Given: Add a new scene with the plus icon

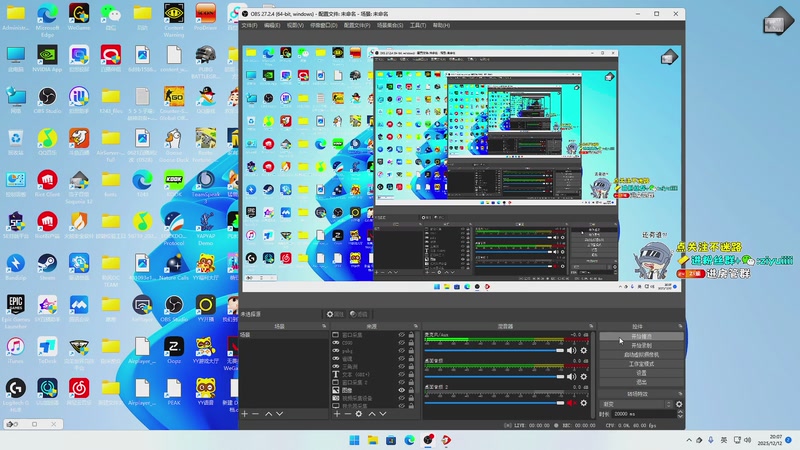Looking at the screenshot, I should pyautogui.click(x=244, y=414).
